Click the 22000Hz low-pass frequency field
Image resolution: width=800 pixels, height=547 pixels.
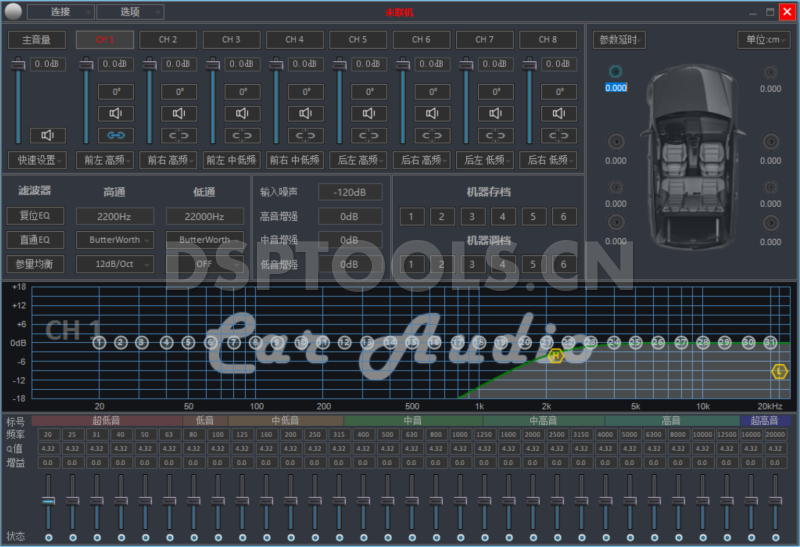pyautogui.click(x=205, y=216)
